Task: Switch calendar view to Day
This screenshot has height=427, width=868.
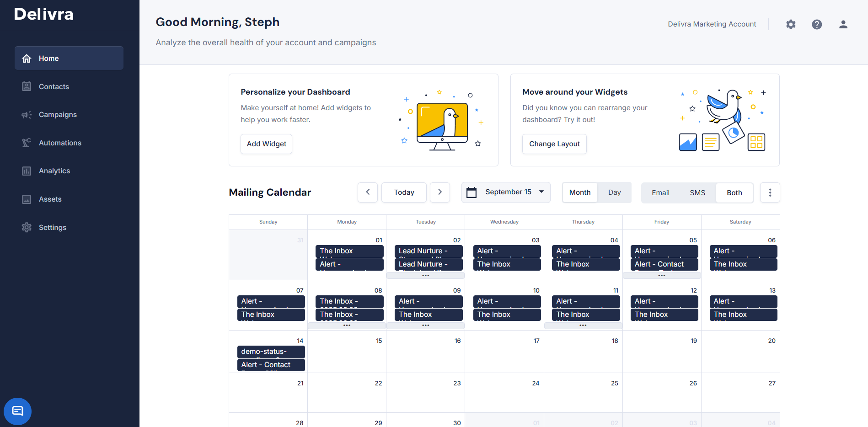Action: coord(614,192)
